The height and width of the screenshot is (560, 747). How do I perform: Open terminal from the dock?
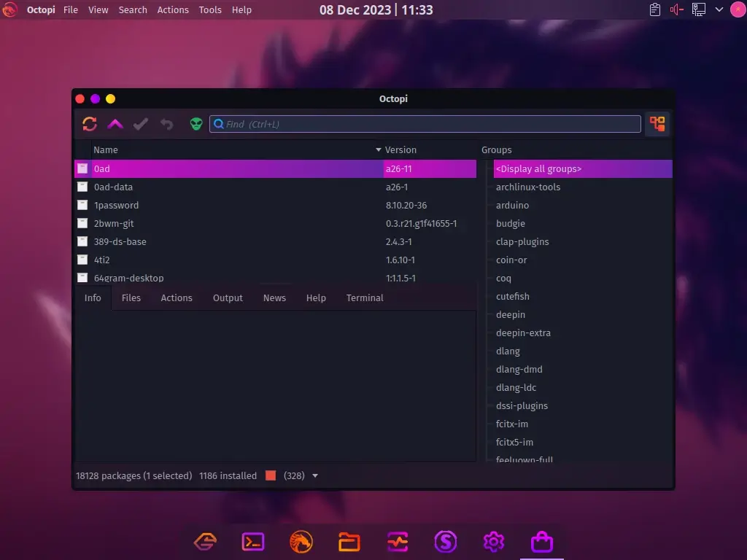click(253, 542)
